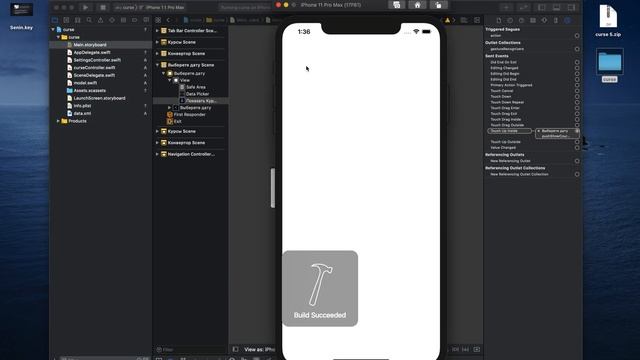Screen dimensions: 640x360
Task: Collapse the curse project root triangle
Action: (53, 29)
